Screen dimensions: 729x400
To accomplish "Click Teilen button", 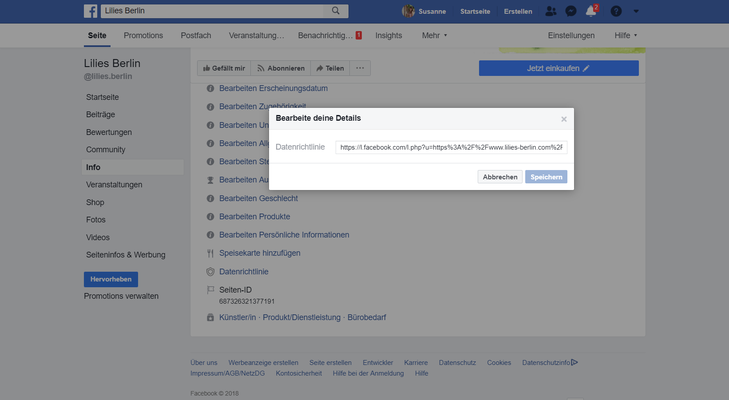I will [330, 68].
